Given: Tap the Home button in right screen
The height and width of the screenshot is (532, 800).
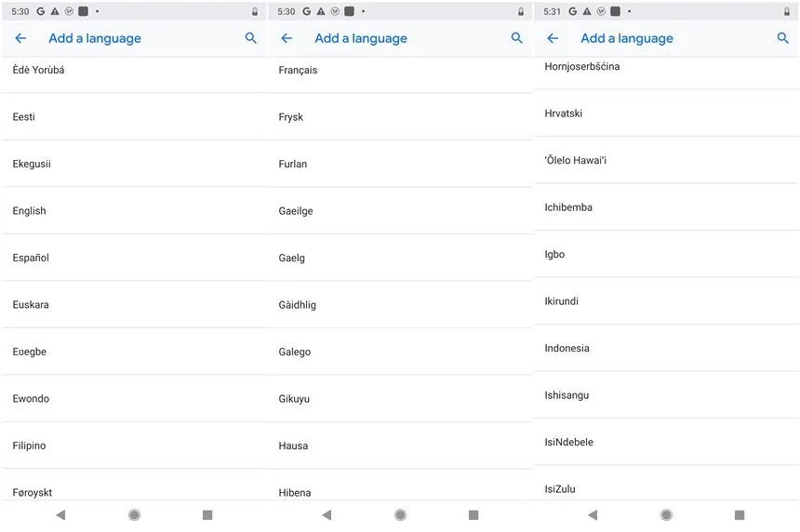Looking at the screenshot, I should (666, 514).
